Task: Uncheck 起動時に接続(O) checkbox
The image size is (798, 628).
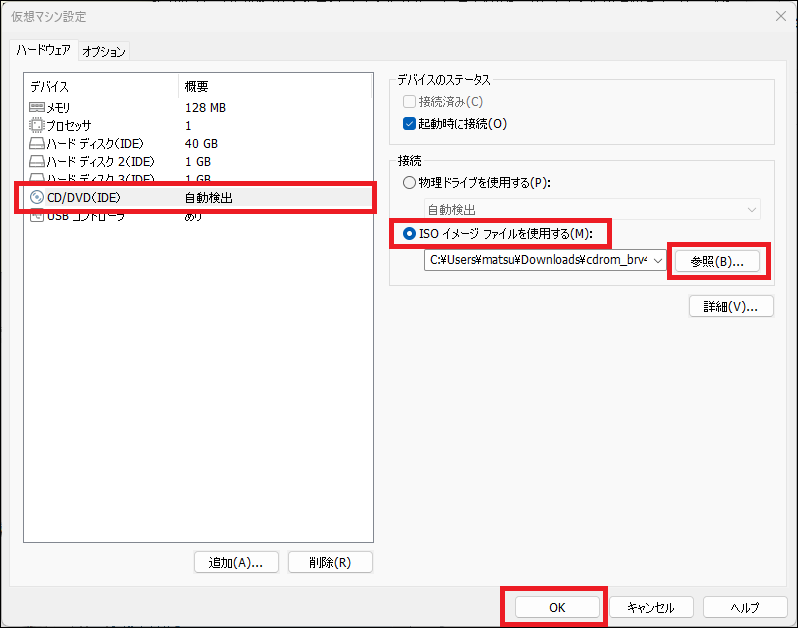Action: point(409,124)
